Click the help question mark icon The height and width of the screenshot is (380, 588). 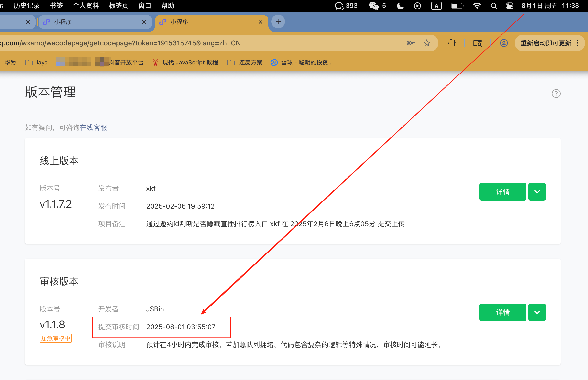point(556,94)
